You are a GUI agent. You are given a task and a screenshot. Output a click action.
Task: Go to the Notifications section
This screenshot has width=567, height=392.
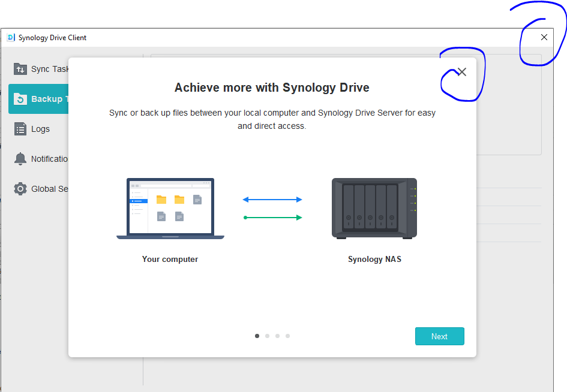39,159
